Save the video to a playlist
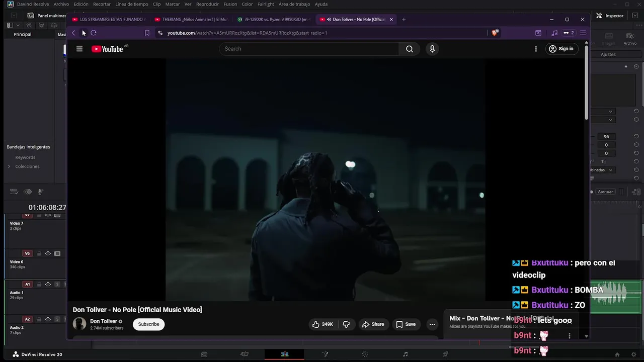The width and height of the screenshot is (644, 362). point(406,324)
